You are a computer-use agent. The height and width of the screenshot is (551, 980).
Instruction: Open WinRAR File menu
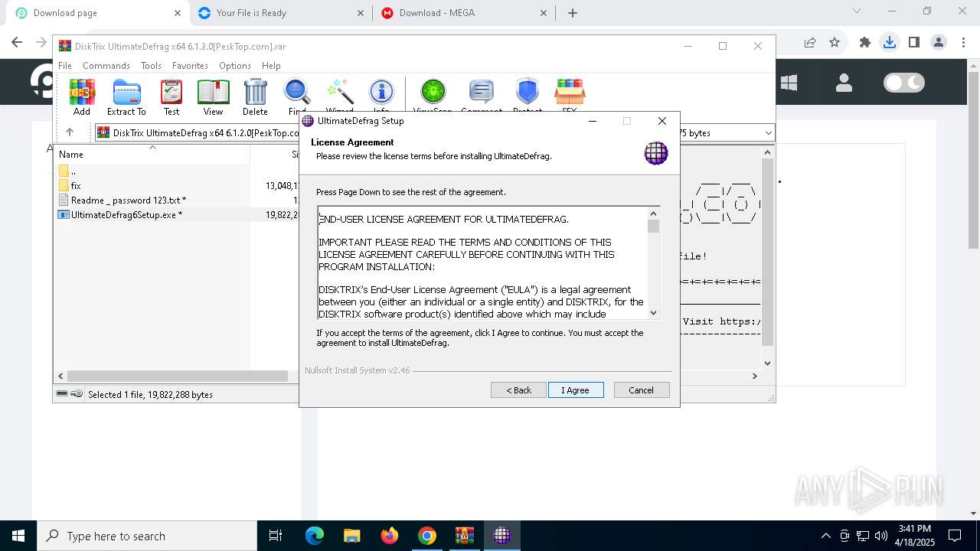65,66
